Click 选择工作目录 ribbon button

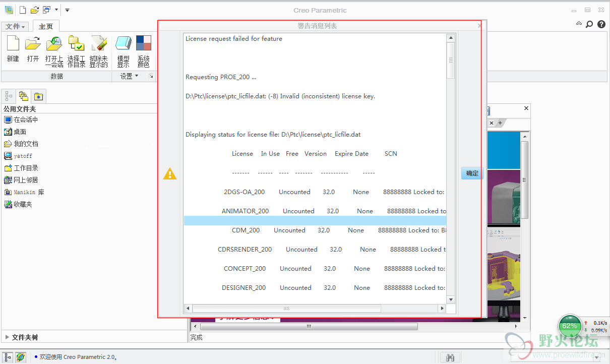coord(76,51)
